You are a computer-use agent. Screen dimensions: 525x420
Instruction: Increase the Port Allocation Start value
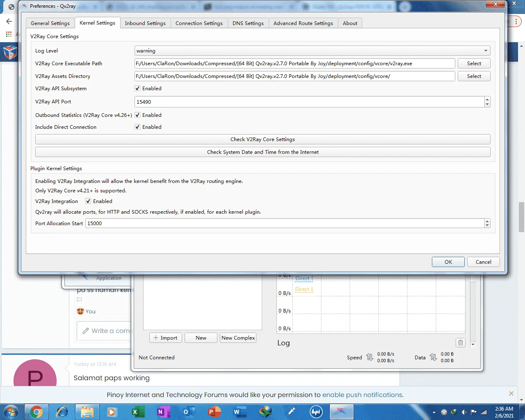487,221
